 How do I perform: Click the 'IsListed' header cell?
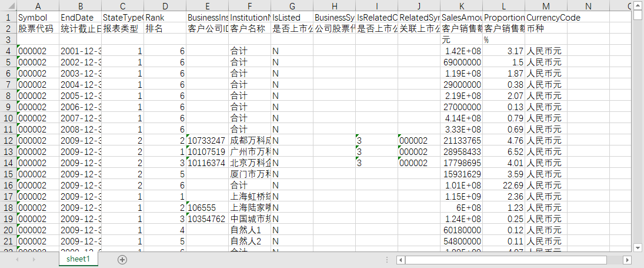pyautogui.click(x=292, y=18)
